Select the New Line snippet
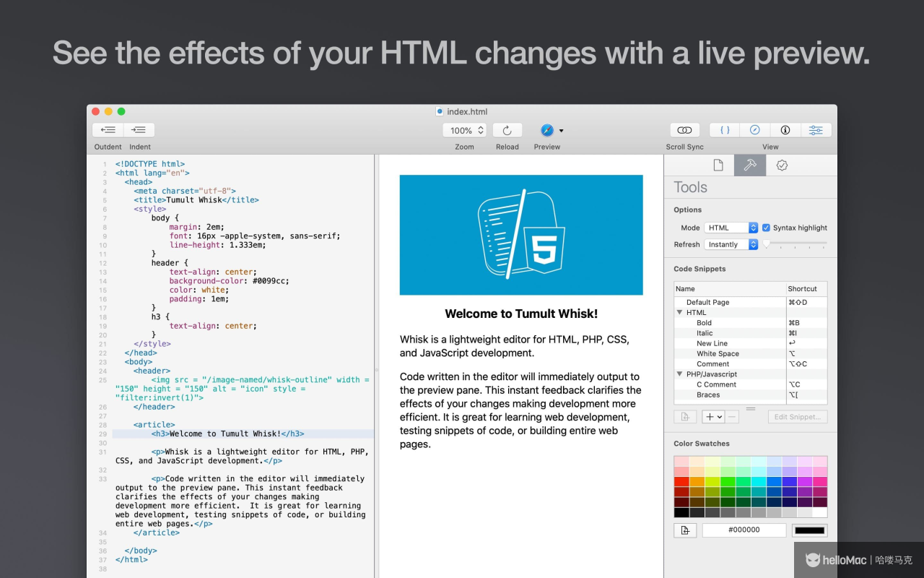Screen dimensions: 924x578 click(x=751, y=343)
